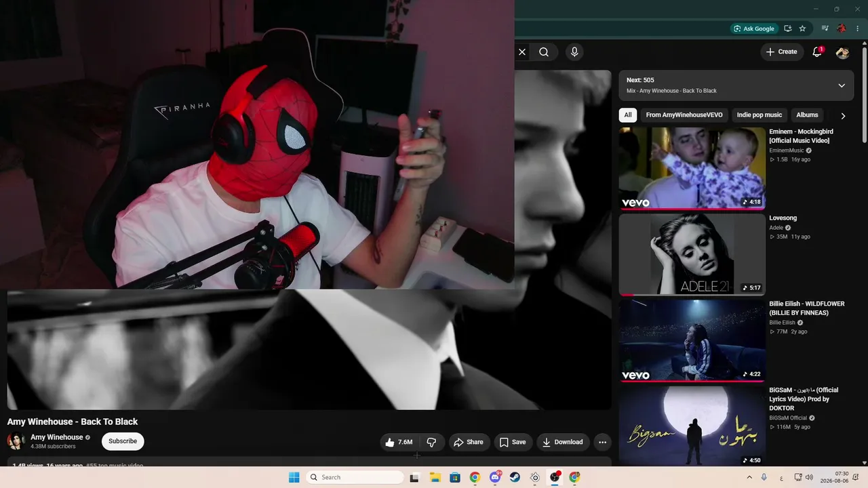Open the system volume control
This screenshot has height=488, width=868.
point(808,477)
